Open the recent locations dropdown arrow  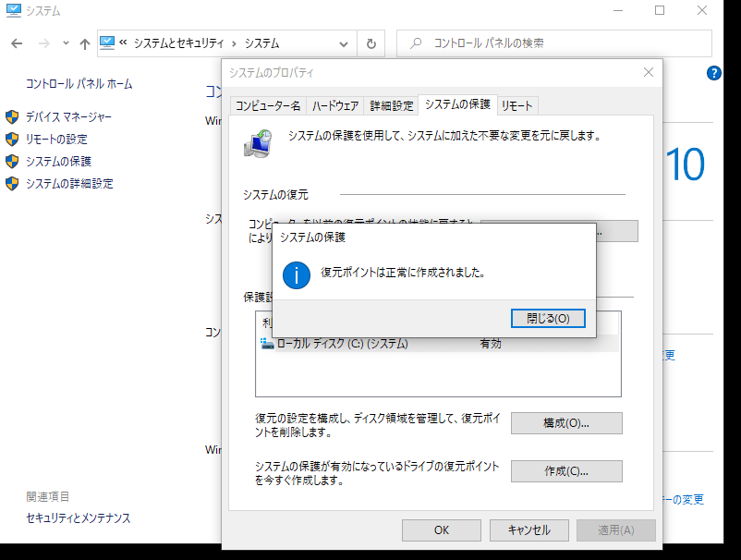click(x=65, y=43)
